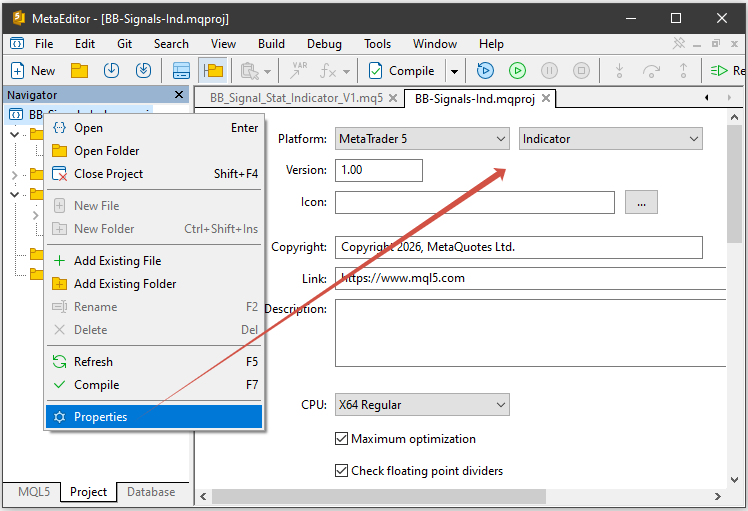Choose Open Folder in the context menu
Viewport: 748px width, 511px height.
pyautogui.click(x=154, y=151)
